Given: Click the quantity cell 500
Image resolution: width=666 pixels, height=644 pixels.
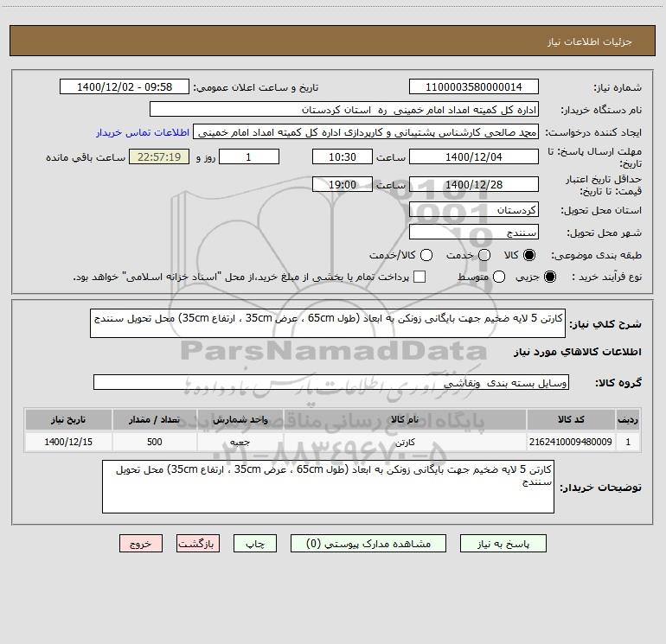Looking at the screenshot, I should point(154,442).
